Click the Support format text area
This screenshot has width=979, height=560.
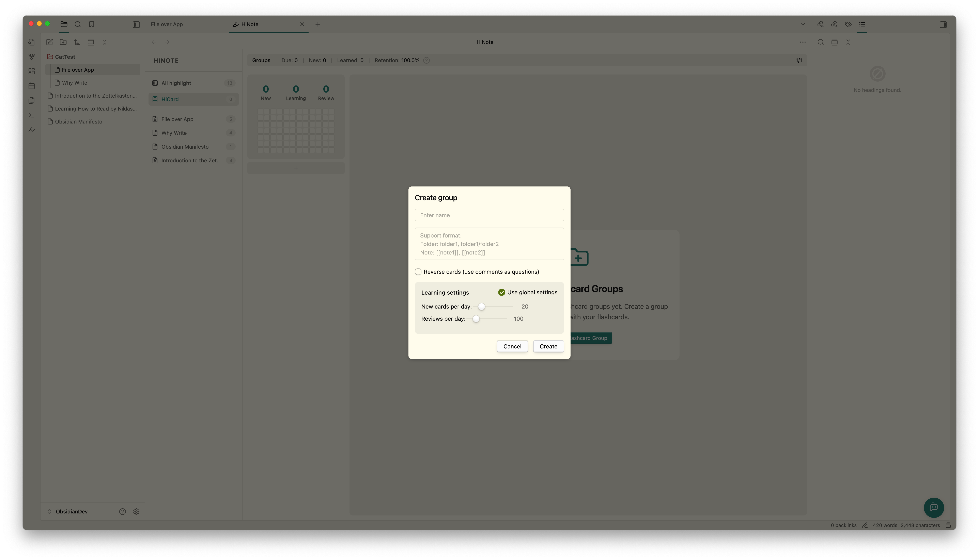[489, 244]
